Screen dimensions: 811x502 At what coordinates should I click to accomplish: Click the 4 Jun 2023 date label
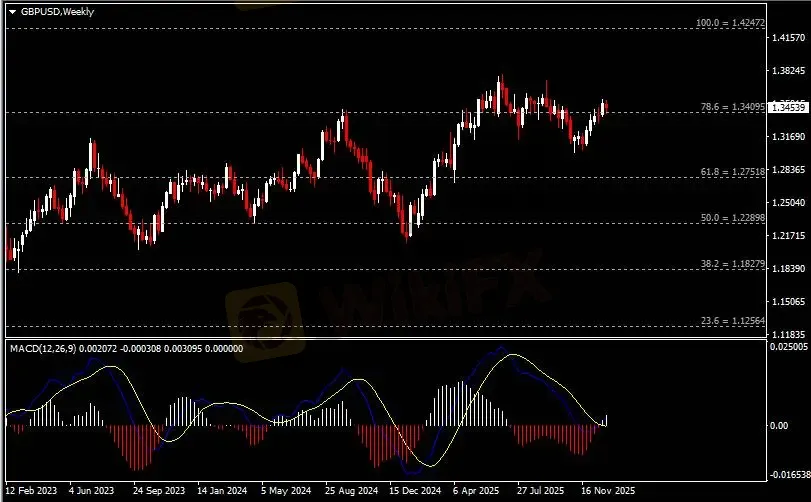[91, 490]
